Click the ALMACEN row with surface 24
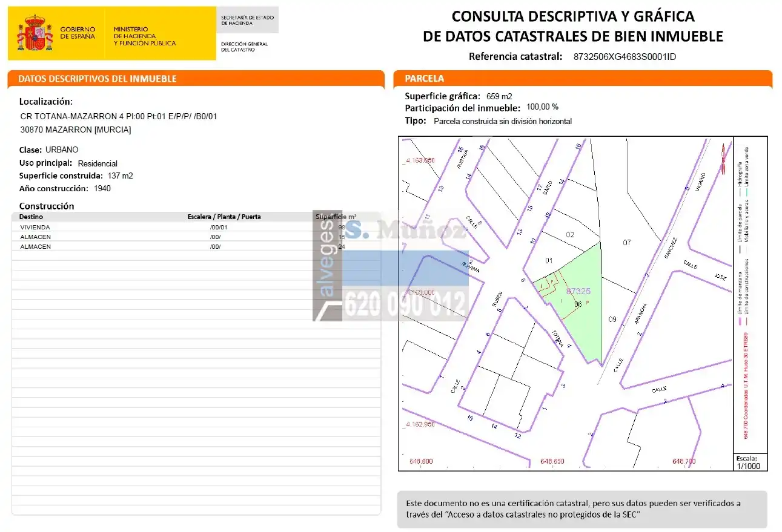The height and width of the screenshot is (532, 782). 196,246
